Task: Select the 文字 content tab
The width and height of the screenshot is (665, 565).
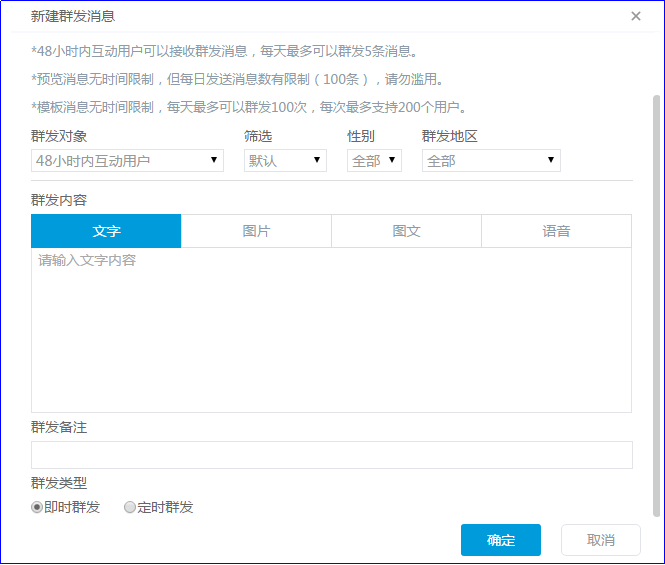Action: 106,231
